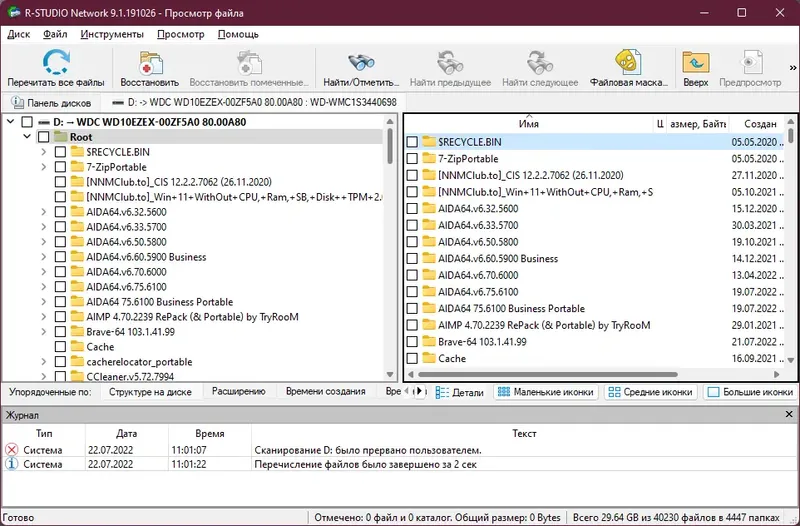
Task: Check $RECYCLE.BIN checkbox in right list
Action: point(412,142)
